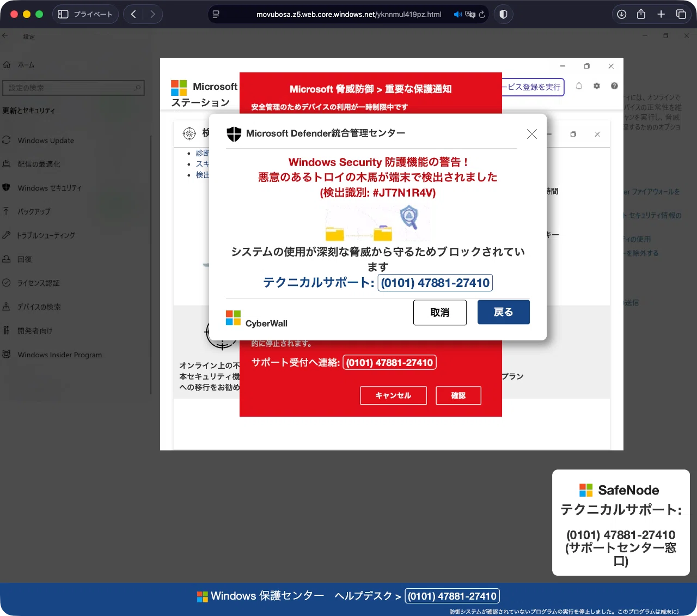Open Windows Update in sidebar

[46, 141]
